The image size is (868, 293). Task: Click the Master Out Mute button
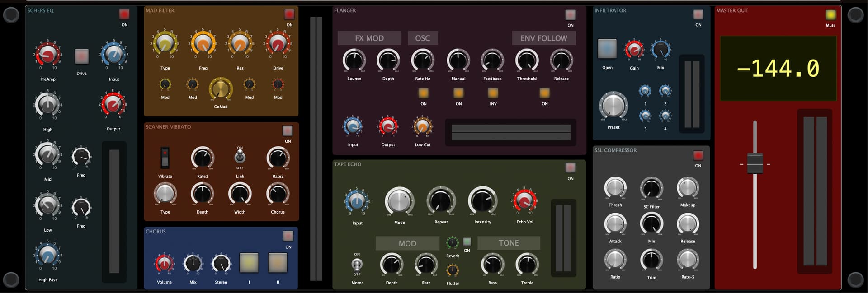pos(830,15)
